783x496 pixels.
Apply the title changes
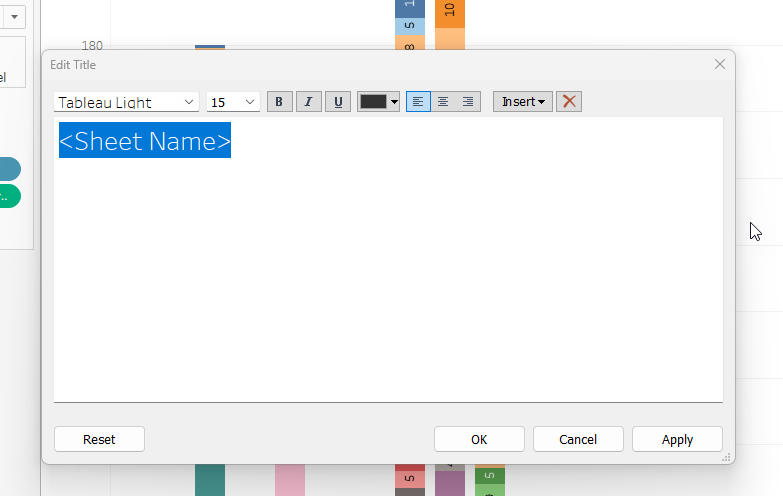[677, 439]
